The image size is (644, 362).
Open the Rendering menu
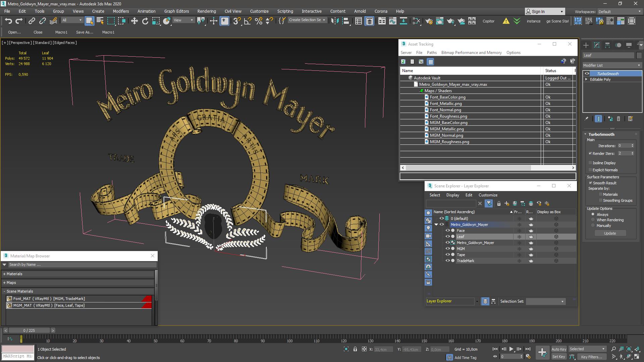click(206, 11)
